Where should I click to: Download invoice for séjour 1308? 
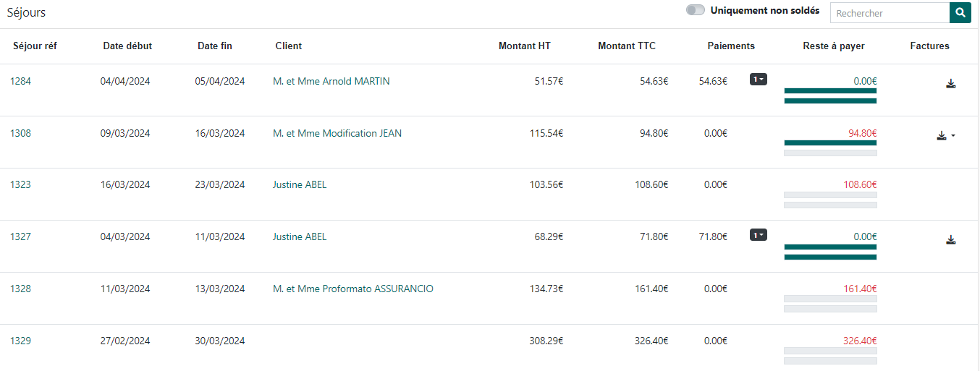click(x=941, y=135)
